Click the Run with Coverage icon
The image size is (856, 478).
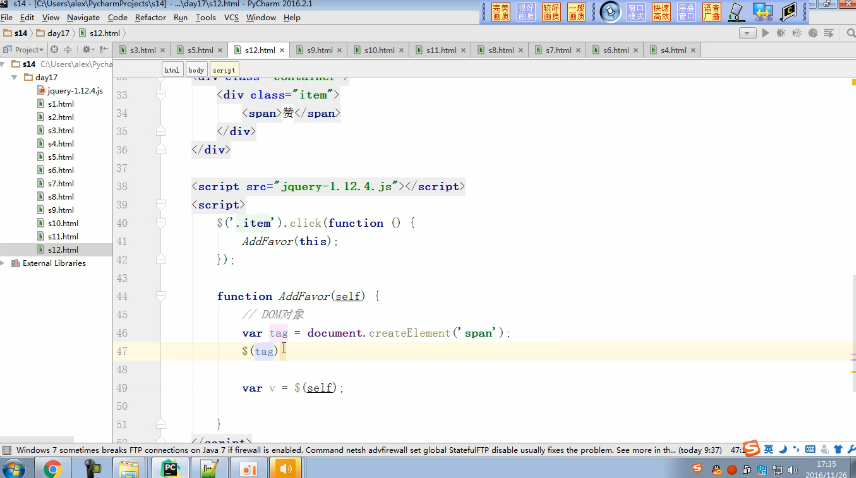click(x=797, y=33)
